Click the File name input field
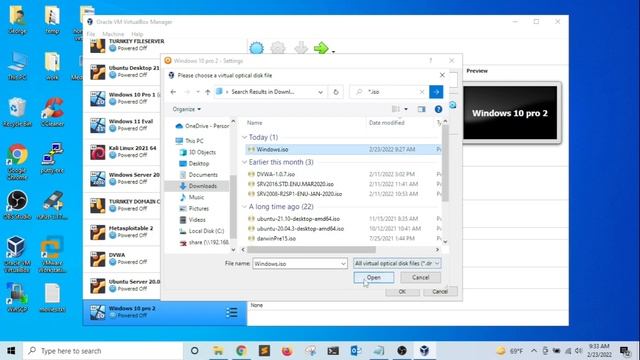 (x=296, y=264)
